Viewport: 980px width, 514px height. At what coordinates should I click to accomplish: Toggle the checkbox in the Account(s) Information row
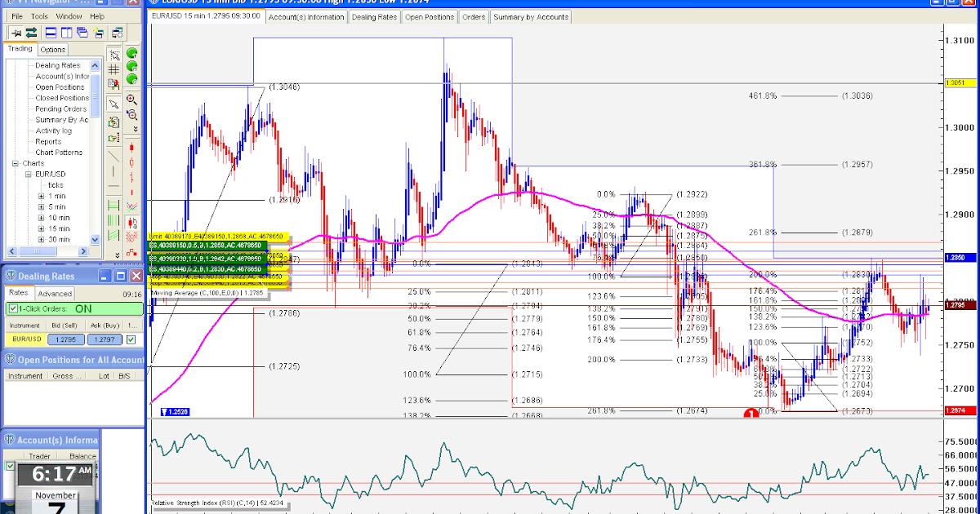coord(11,467)
